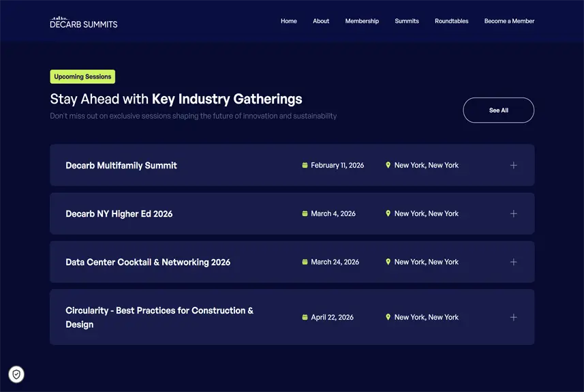Image resolution: width=584 pixels, height=392 pixels.
Task: Click the February 11, 2026 date text
Action: click(x=337, y=165)
